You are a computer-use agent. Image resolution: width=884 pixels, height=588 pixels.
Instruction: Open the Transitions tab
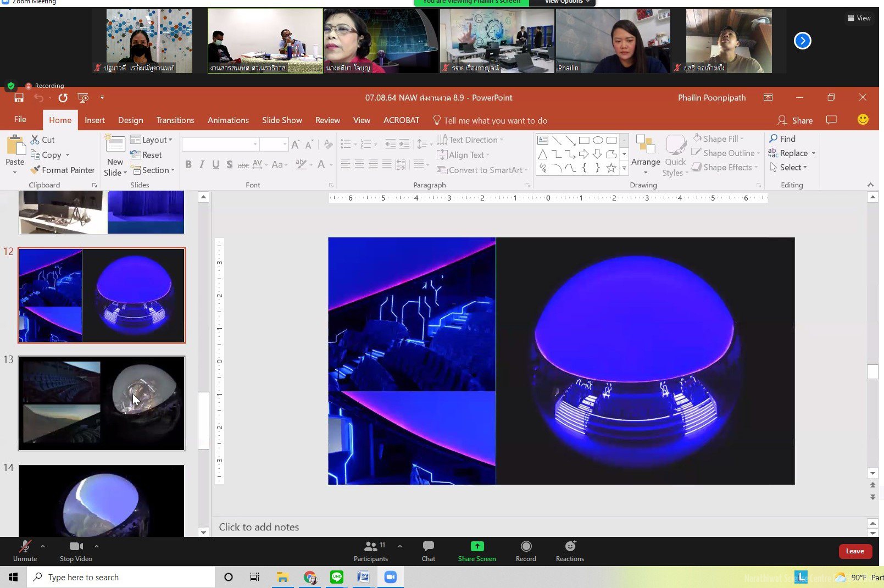tap(175, 120)
